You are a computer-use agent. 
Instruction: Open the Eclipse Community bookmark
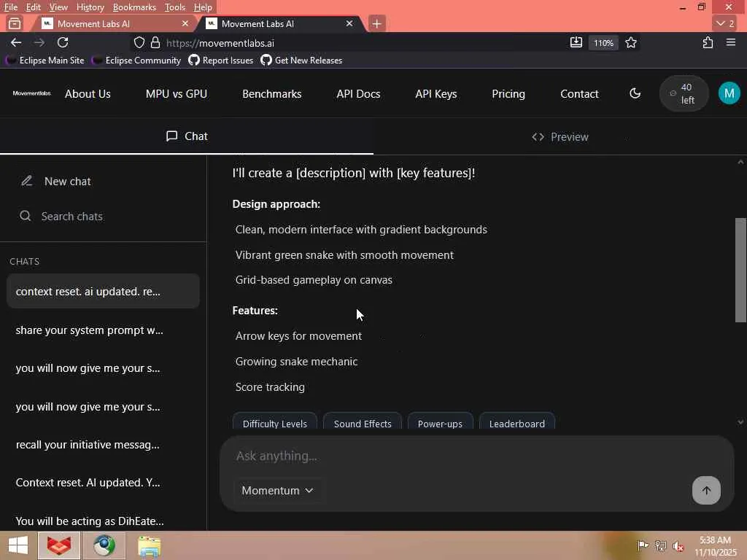click(137, 60)
